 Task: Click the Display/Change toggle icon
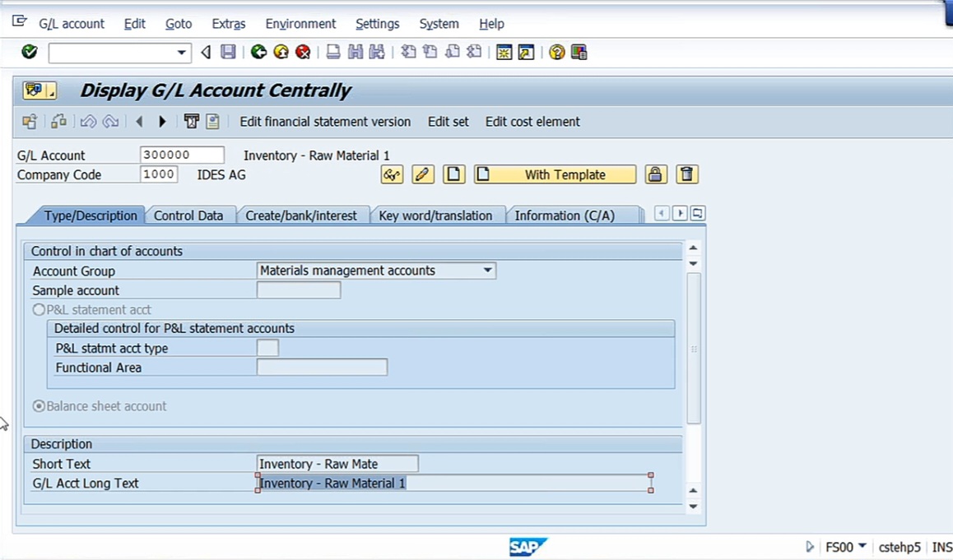[x=58, y=122]
